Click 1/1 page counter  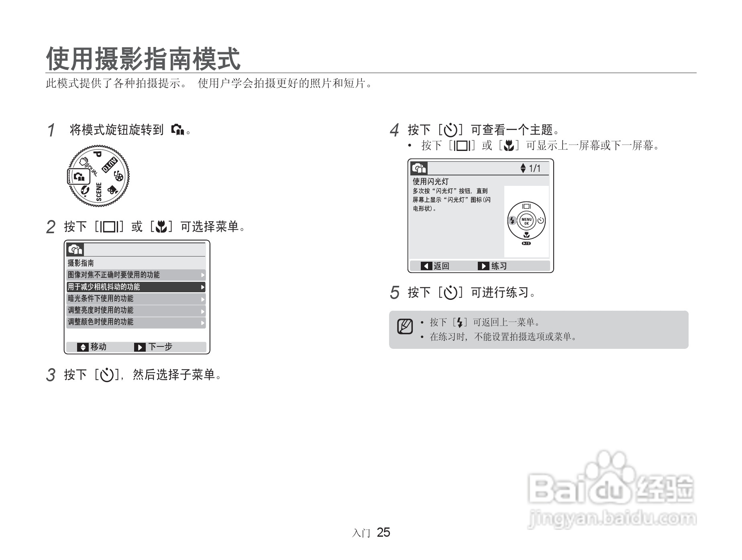click(535, 168)
